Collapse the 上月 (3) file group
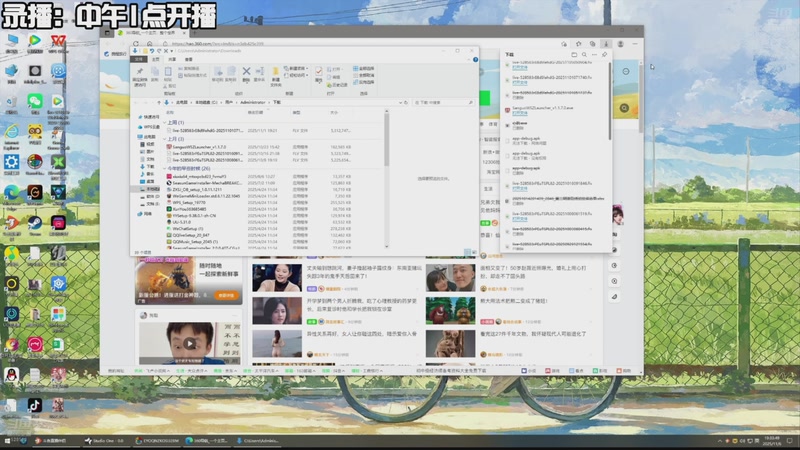The height and width of the screenshot is (450, 800). [165, 139]
